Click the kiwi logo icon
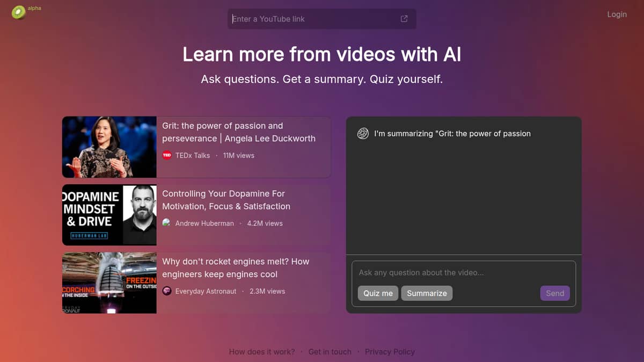Screen dimensions: 644x362 [x=18, y=12]
